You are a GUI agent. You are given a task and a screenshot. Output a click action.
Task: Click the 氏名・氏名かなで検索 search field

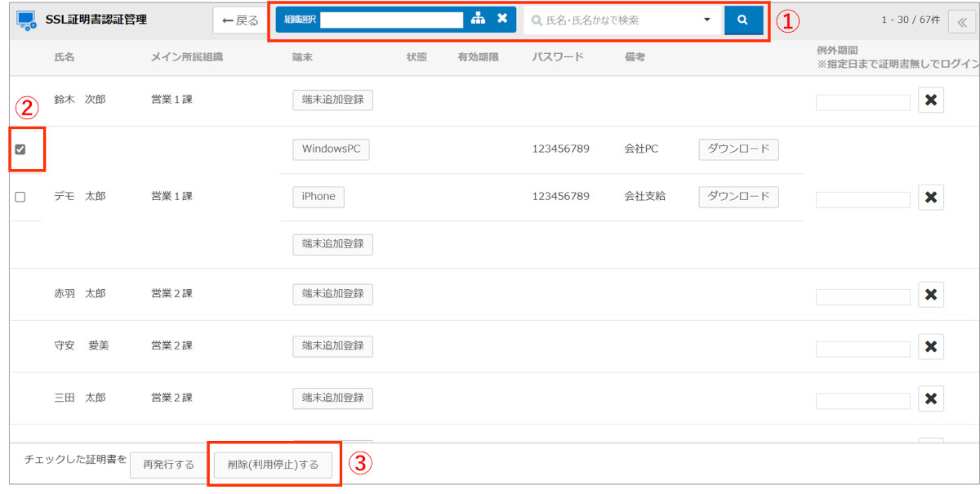(612, 20)
